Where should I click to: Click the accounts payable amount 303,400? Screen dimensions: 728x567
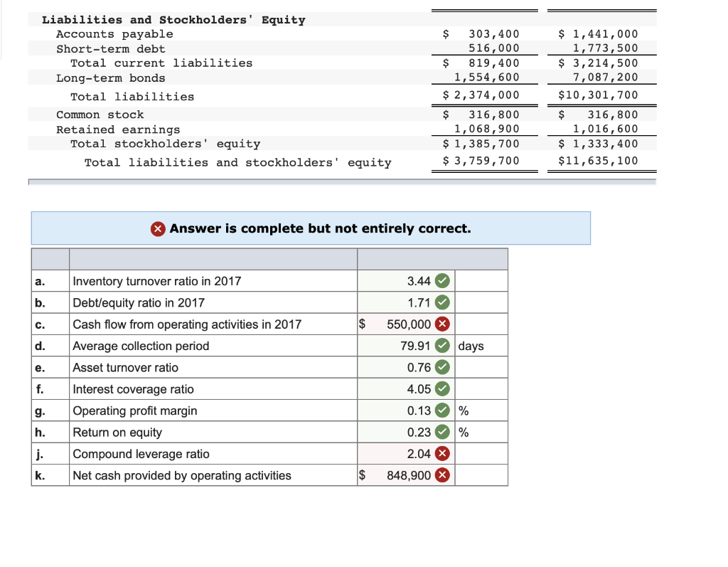(x=494, y=34)
